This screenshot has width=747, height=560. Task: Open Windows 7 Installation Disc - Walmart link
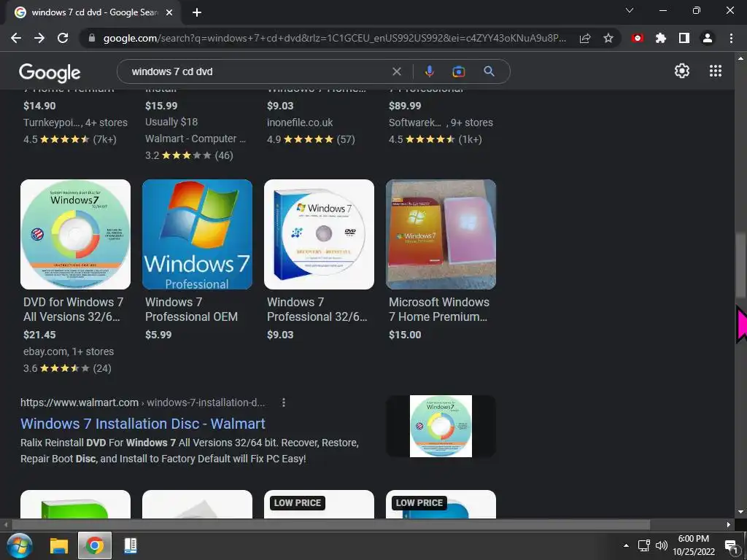click(143, 424)
